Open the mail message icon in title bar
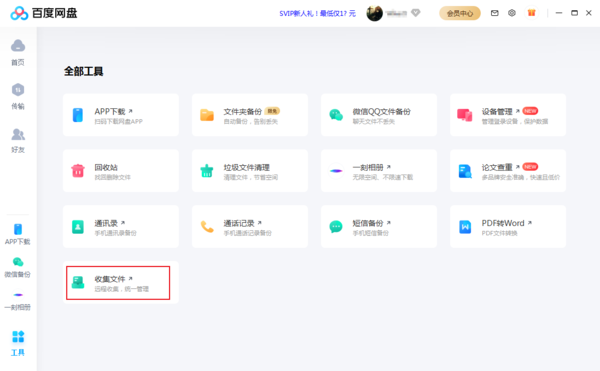 pos(494,13)
